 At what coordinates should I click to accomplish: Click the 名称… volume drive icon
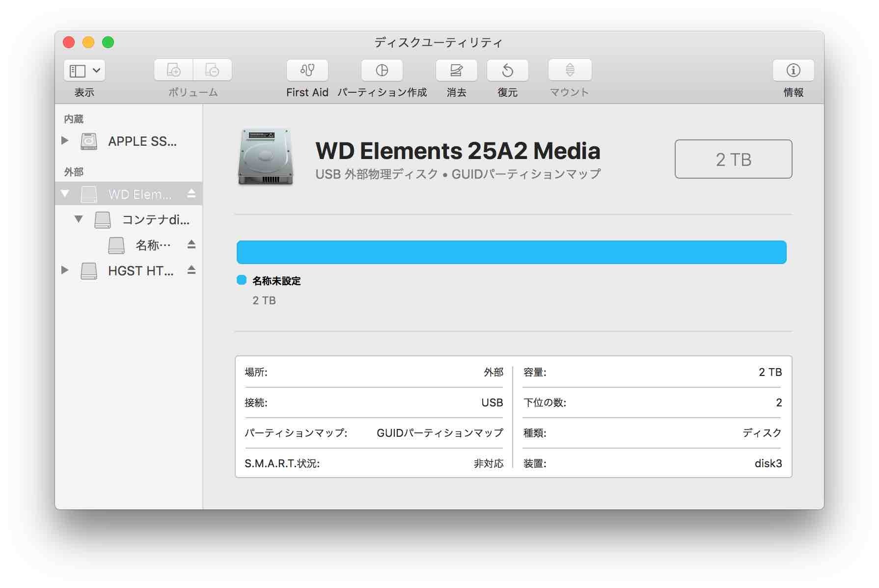pos(116,245)
